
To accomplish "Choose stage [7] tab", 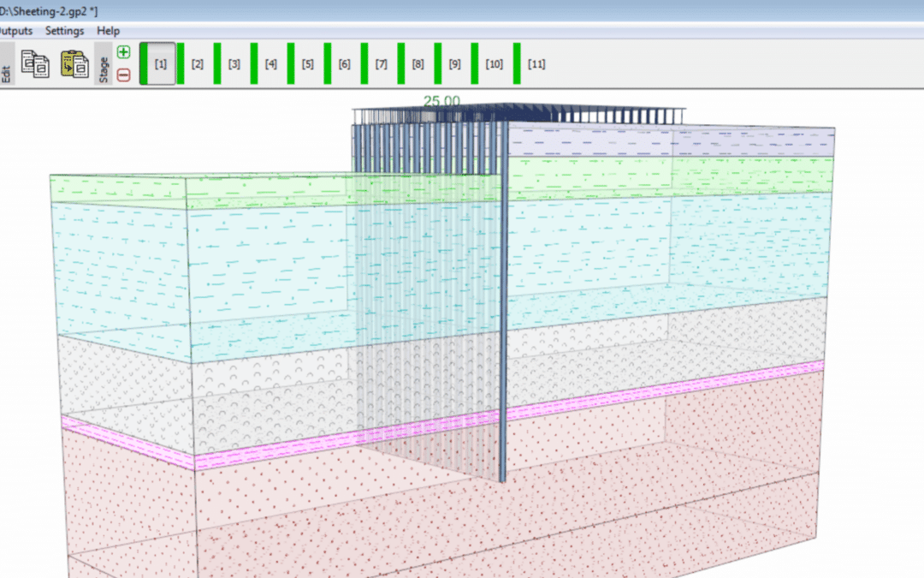I will click(x=381, y=64).
